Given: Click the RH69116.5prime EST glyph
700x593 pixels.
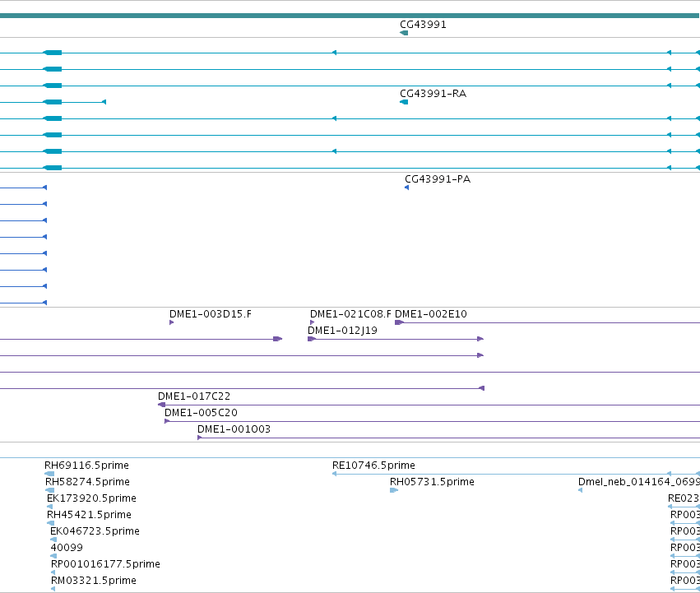Looking at the screenshot, I should pos(49,474).
